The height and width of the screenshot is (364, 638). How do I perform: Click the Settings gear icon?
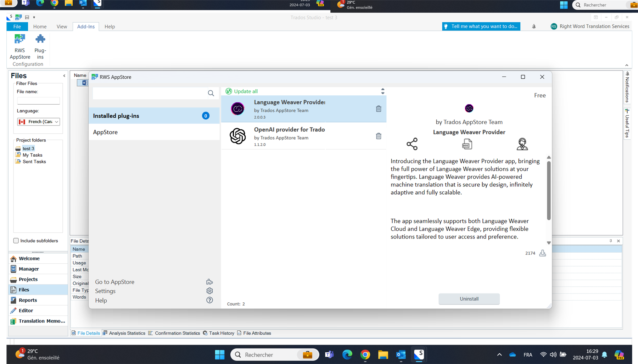[x=209, y=291]
